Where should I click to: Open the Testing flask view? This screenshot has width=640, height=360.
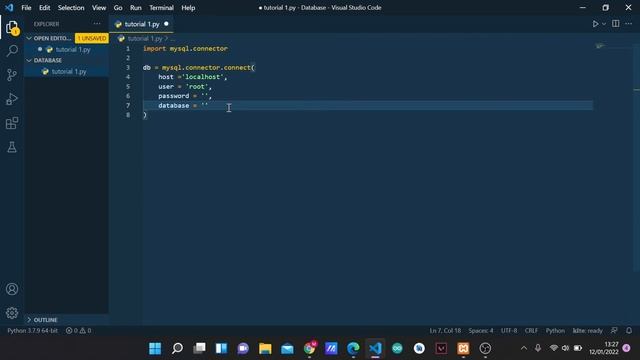(12, 147)
